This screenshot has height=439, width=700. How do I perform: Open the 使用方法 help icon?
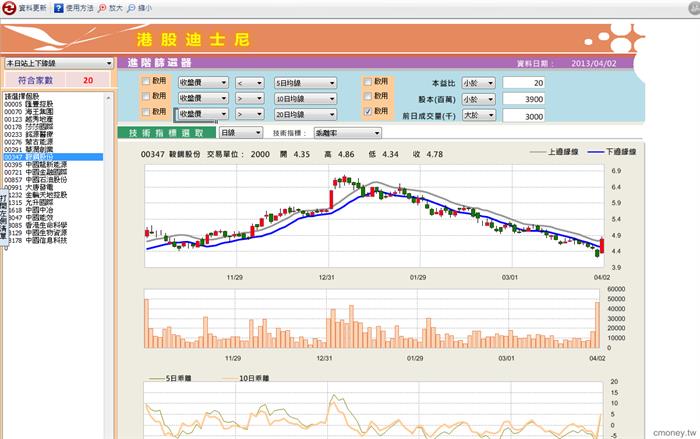[58, 7]
